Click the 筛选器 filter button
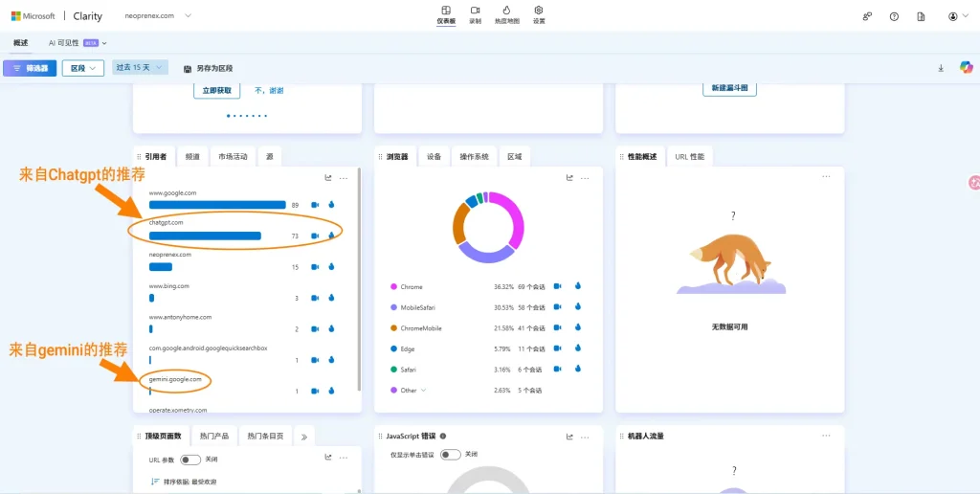This screenshot has width=980, height=494. point(30,68)
